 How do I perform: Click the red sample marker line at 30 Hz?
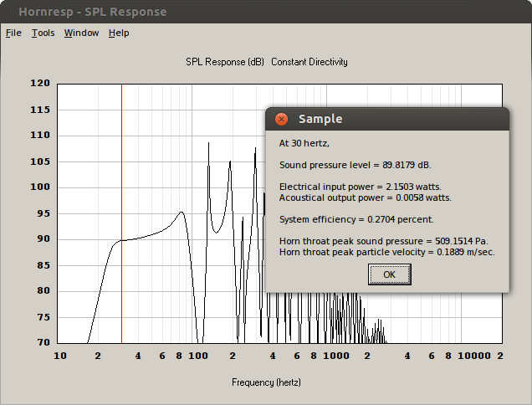coord(122,214)
